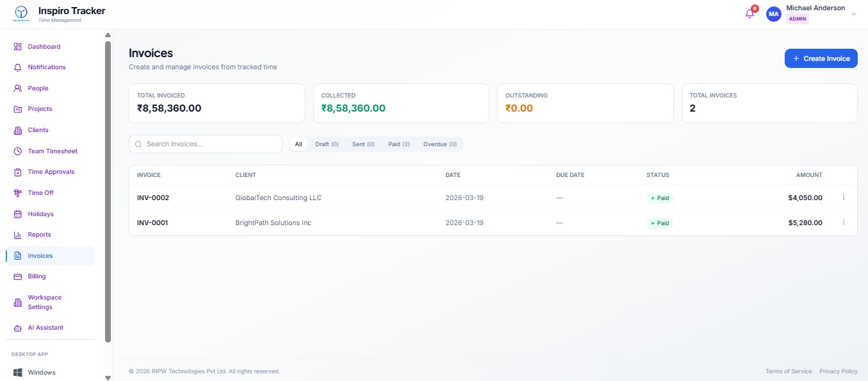868x381 pixels.
Task: Select the Notifications bell in the sidebar
Action: (x=17, y=67)
